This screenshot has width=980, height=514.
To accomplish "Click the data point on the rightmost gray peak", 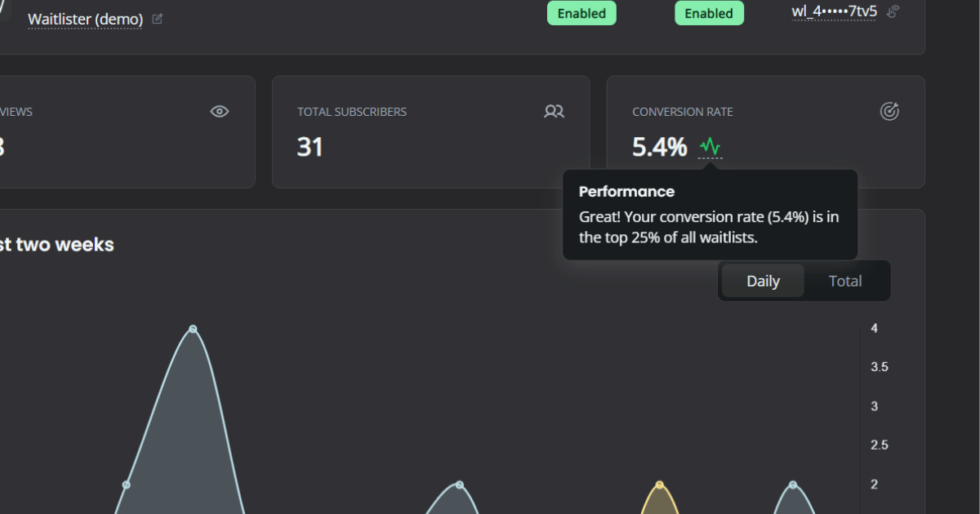I will coord(793,484).
